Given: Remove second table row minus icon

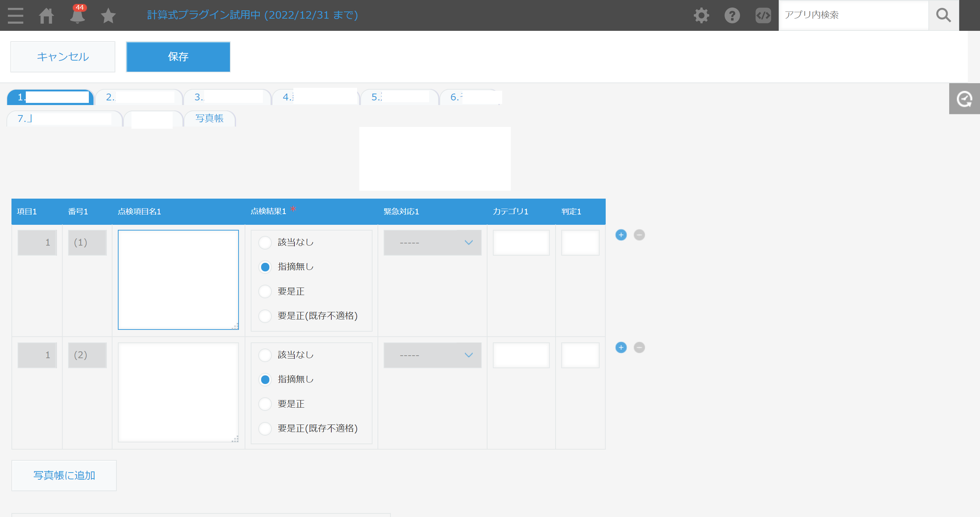Looking at the screenshot, I should [x=639, y=347].
